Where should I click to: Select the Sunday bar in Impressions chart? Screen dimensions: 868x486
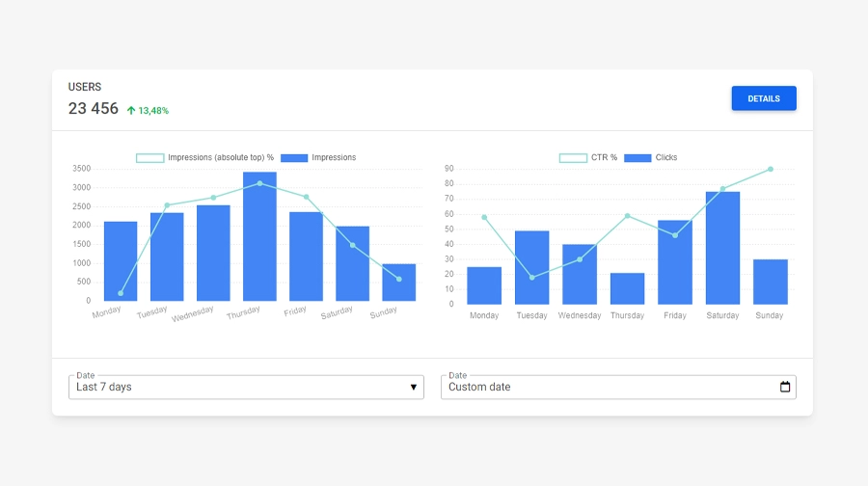pyautogui.click(x=398, y=283)
